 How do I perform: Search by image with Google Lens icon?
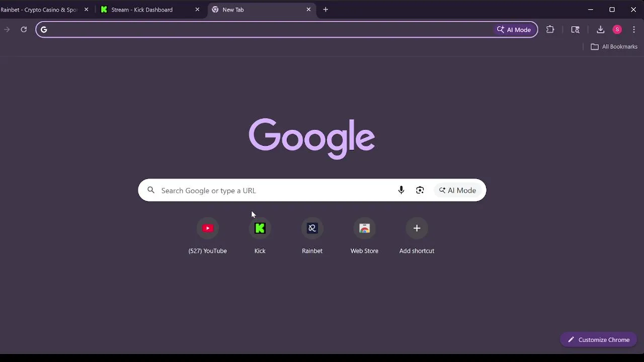click(420, 190)
